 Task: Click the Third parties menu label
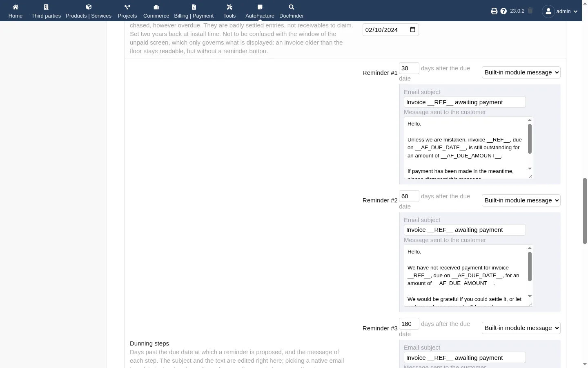pyautogui.click(x=46, y=16)
